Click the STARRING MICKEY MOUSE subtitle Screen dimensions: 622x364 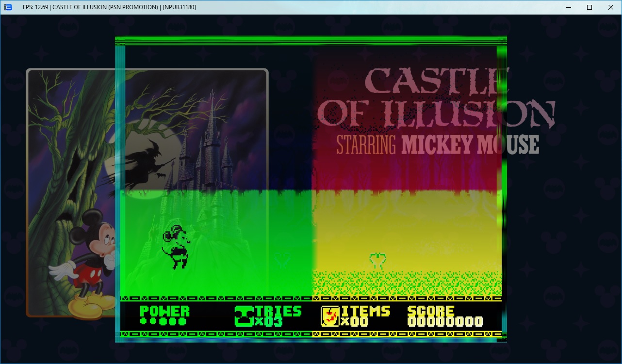(x=437, y=144)
